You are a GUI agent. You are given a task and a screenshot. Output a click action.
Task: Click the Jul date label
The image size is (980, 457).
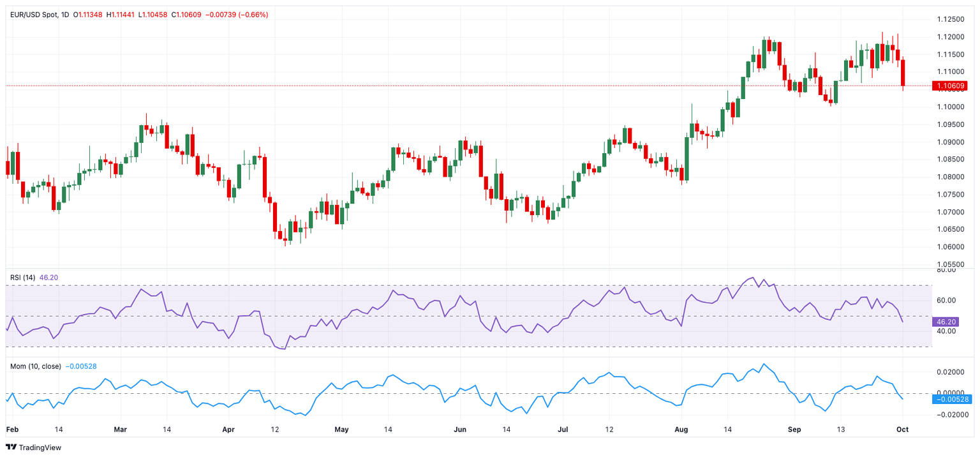[x=563, y=430]
